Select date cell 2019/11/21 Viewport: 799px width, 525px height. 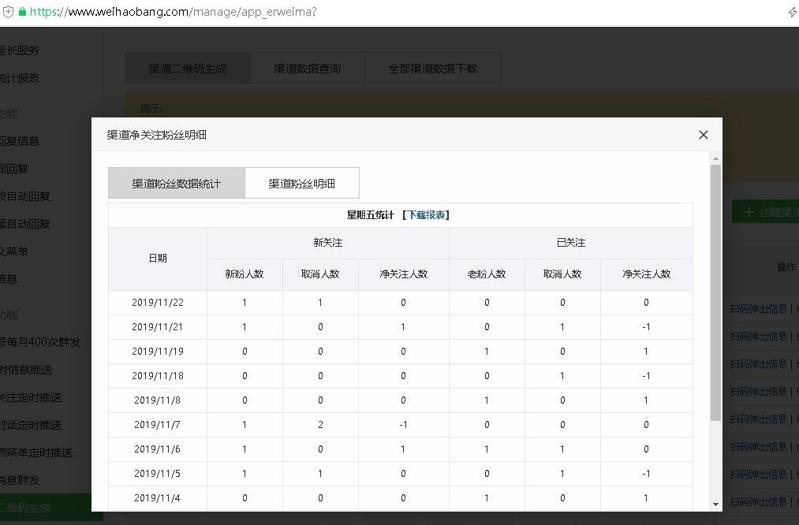157,327
